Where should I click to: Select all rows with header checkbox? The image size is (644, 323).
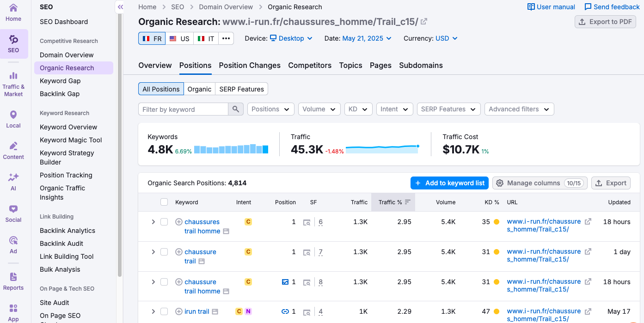tap(164, 202)
